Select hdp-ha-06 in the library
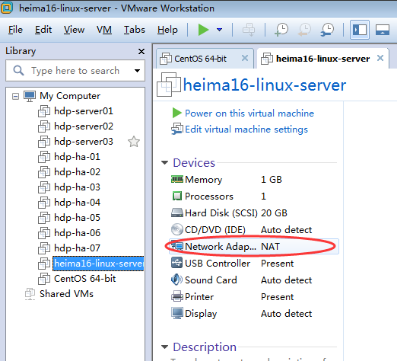The width and height of the screenshot is (398, 362). (77, 233)
